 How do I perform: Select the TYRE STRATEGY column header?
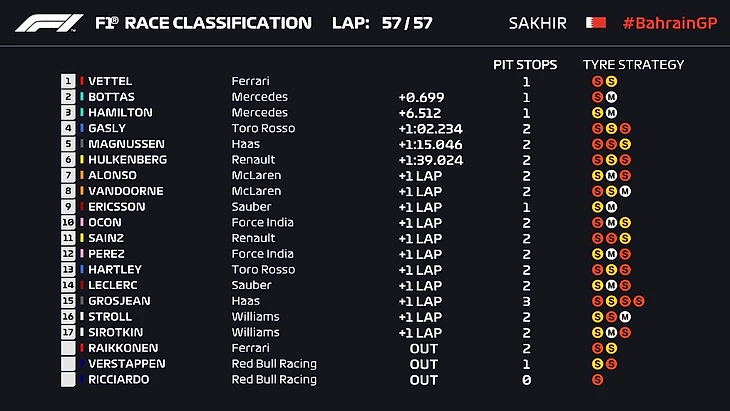tap(633, 64)
